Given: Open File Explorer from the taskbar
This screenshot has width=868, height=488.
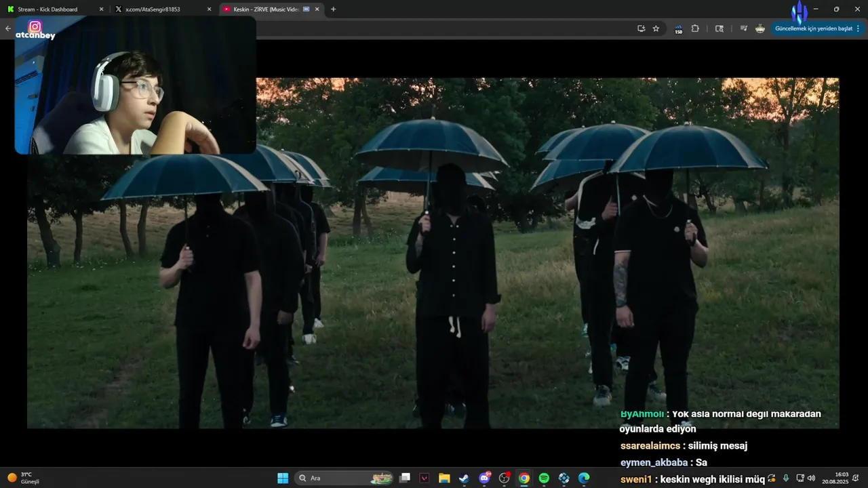Looking at the screenshot, I should [444, 478].
